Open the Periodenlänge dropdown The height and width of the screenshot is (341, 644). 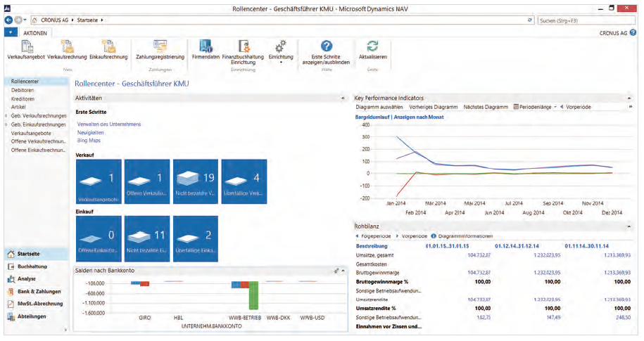tap(535, 107)
